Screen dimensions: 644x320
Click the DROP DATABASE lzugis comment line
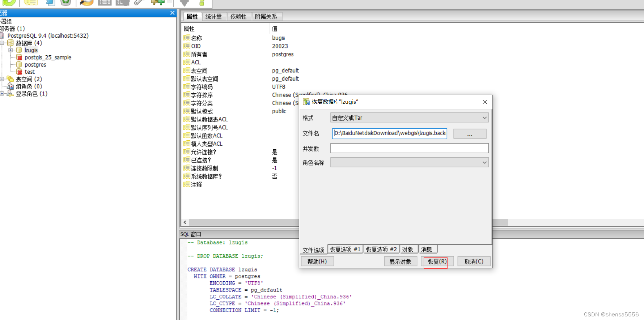(x=225, y=256)
